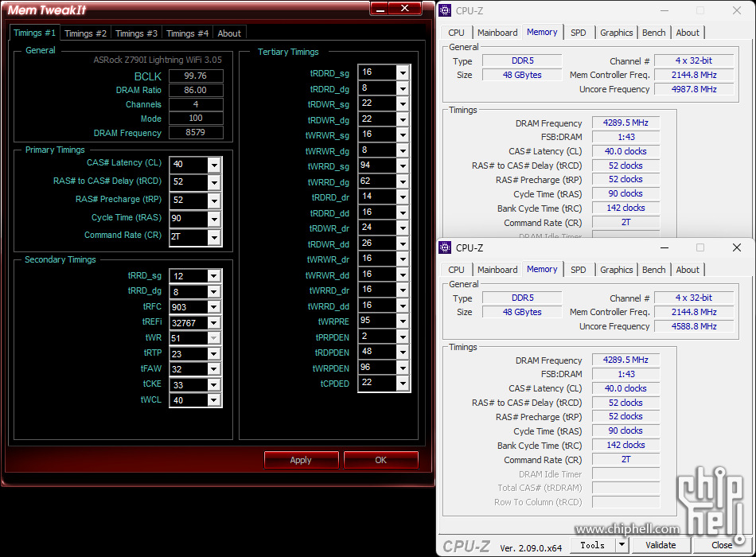Viewport: 756px width, 557px height.
Task: Open the tCPDED dropdown arrow
Action: point(403,384)
